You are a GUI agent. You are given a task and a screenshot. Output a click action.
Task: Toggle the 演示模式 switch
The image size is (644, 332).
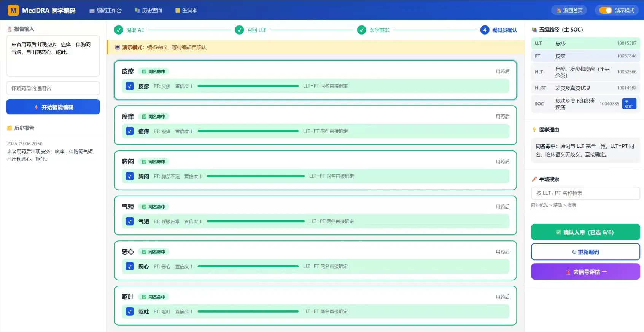click(x=605, y=10)
